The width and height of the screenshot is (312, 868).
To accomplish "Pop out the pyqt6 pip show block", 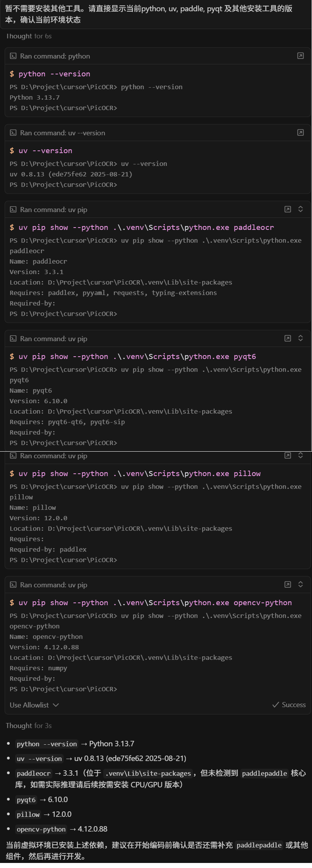I will click(x=288, y=338).
